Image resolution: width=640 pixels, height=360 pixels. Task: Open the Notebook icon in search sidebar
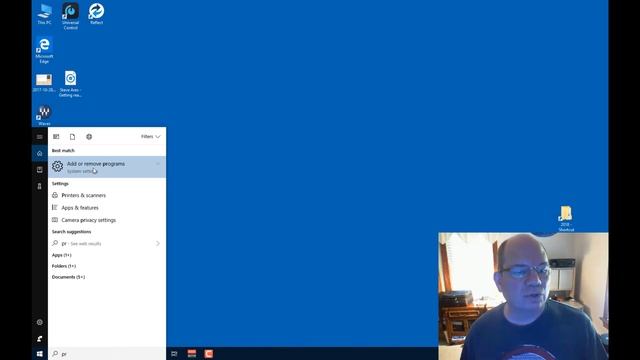click(x=40, y=169)
